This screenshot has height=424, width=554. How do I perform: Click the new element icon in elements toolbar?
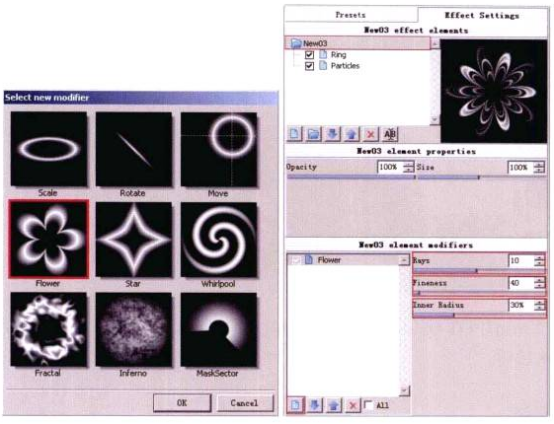pos(295,134)
